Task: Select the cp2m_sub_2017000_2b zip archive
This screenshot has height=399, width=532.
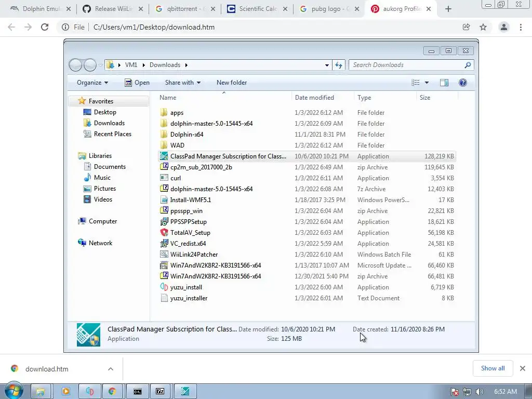Action: point(307,167)
